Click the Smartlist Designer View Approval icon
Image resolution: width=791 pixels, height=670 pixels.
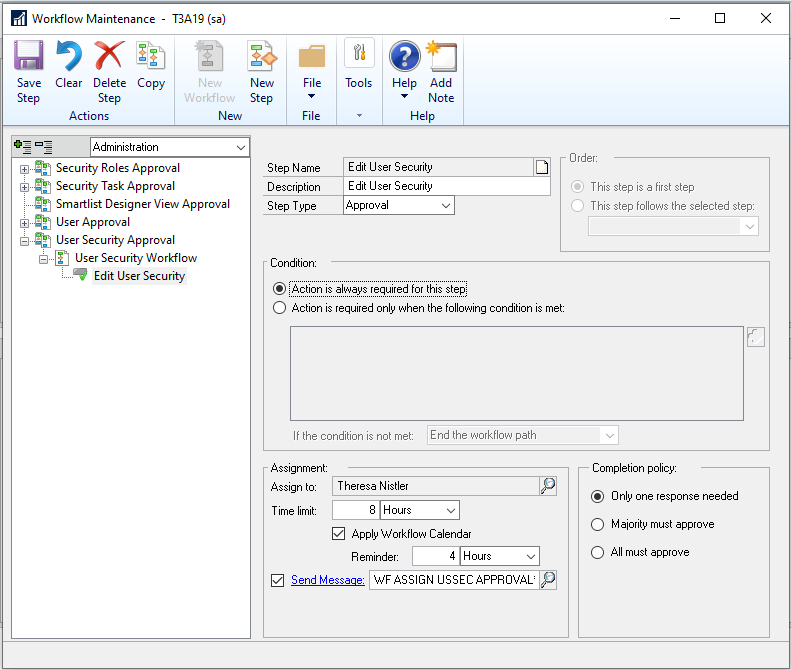point(43,204)
